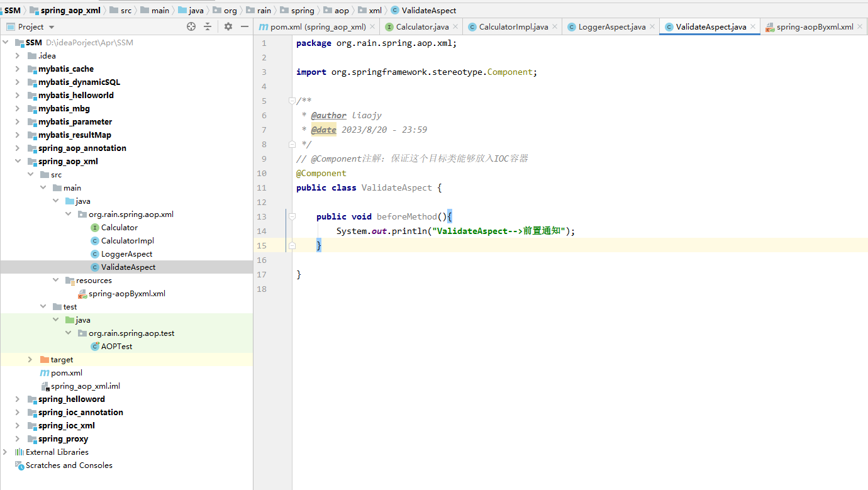868x490 pixels.
Task: Select LoggerAspect class in project tree
Action: pos(127,254)
